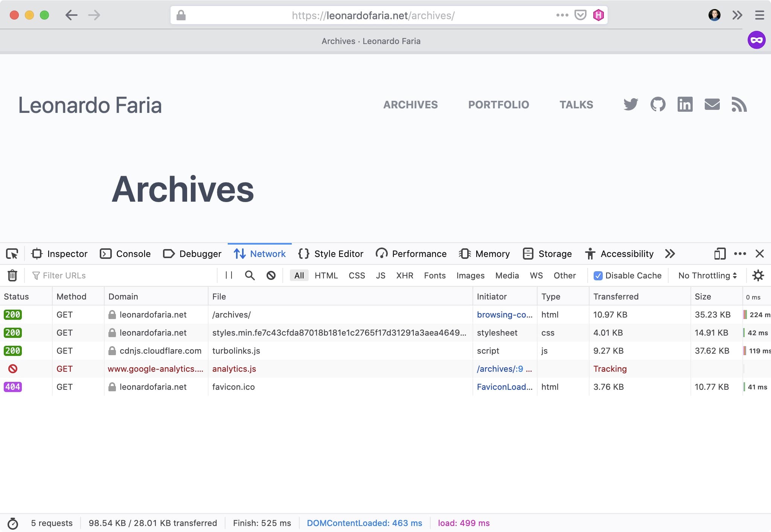Click the pink hexagon H extension icon
Screen dimensions: 771x532
tap(598, 15)
